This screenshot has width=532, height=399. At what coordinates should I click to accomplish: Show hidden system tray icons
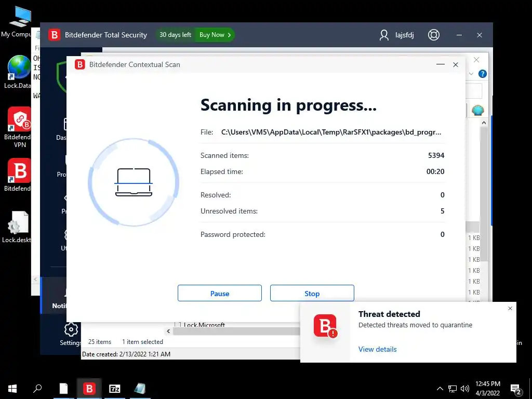pos(440,389)
